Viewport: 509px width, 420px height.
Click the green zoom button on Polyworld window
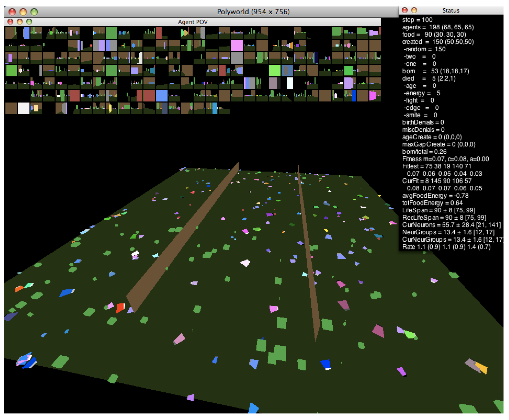34,12
